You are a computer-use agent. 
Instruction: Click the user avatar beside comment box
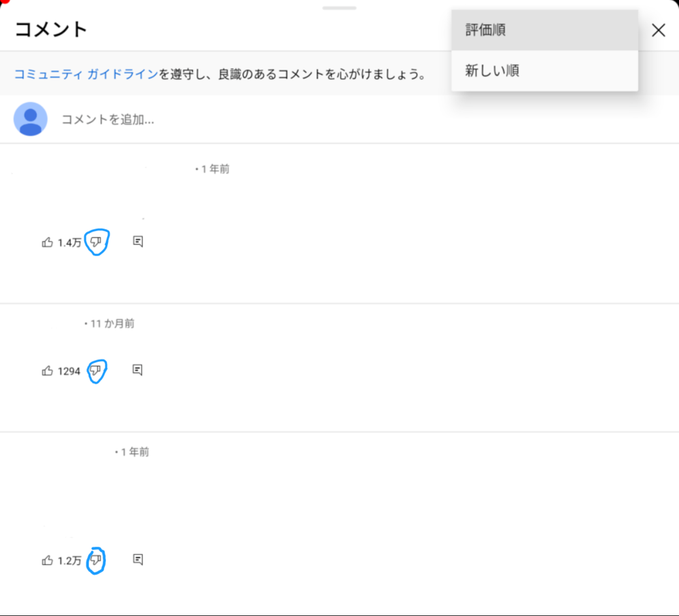pyautogui.click(x=31, y=119)
